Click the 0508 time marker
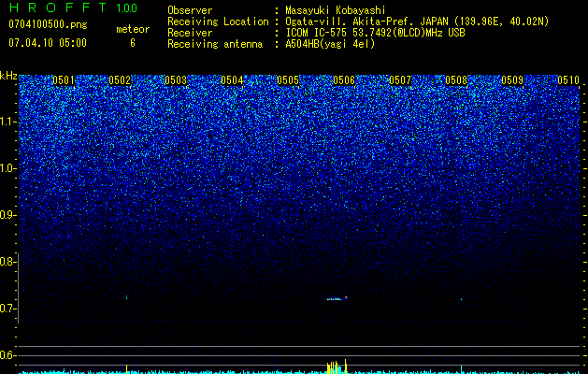588x374 pixels. pyautogui.click(x=456, y=80)
